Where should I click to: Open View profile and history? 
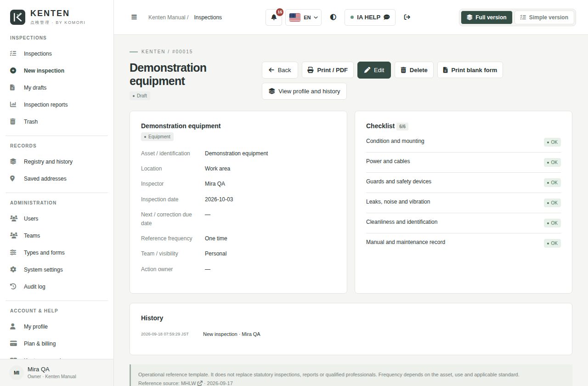coord(304,91)
